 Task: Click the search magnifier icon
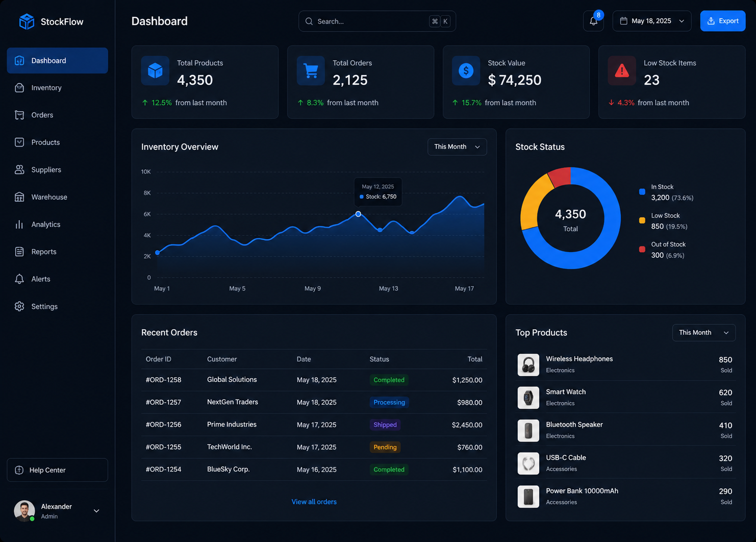point(309,21)
